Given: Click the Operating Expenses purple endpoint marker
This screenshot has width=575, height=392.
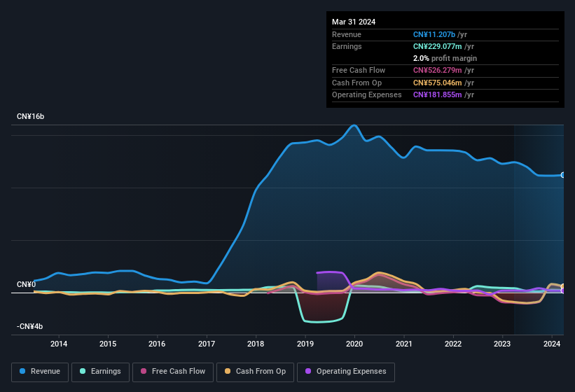Looking at the screenshot, I should pyautogui.click(x=563, y=291).
